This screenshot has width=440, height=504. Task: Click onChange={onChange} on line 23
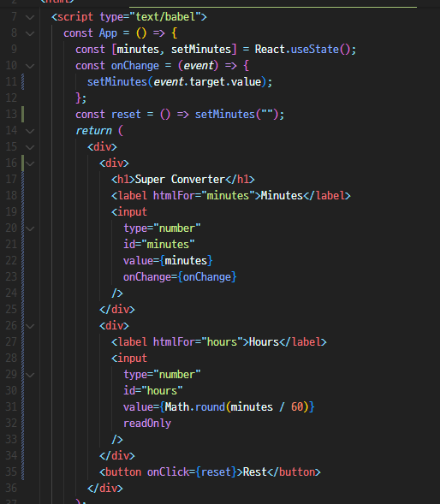point(180,276)
